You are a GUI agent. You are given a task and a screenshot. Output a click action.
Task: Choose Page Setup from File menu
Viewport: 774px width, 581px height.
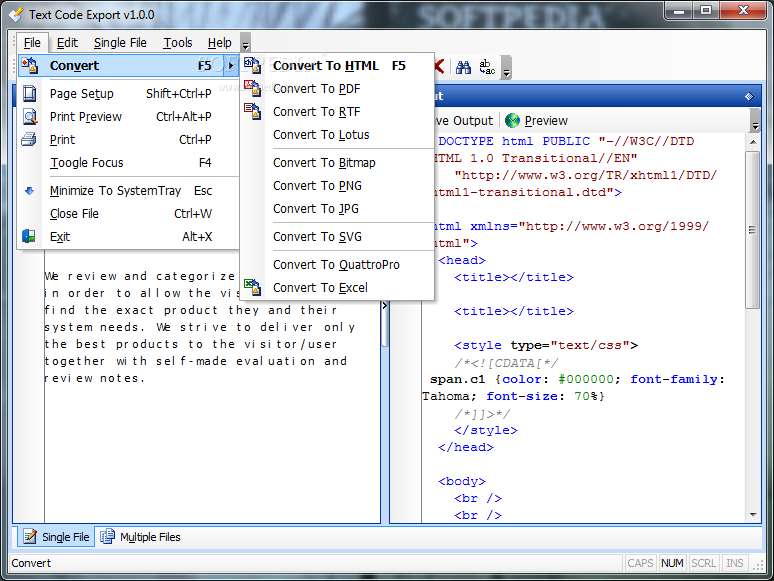tap(128, 93)
